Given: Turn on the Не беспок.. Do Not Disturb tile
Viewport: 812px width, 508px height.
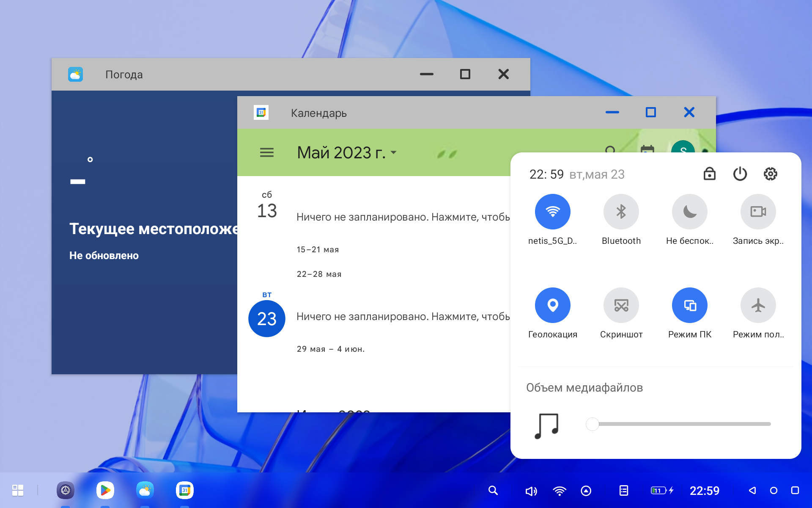Looking at the screenshot, I should click(x=689, y=212).
